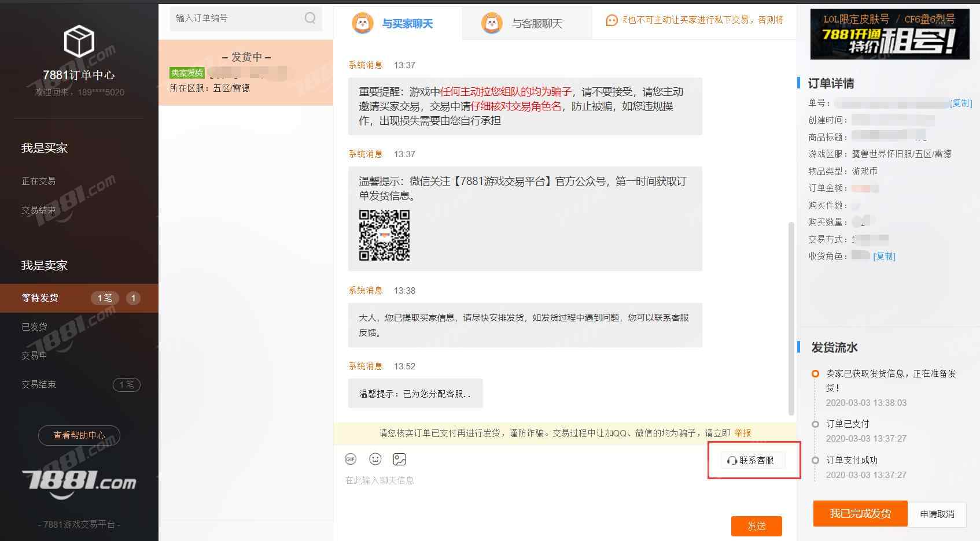Click the 物品类型：游戏币 detail row
Viewport: 980px width, 541px height.
coord(843,171)
